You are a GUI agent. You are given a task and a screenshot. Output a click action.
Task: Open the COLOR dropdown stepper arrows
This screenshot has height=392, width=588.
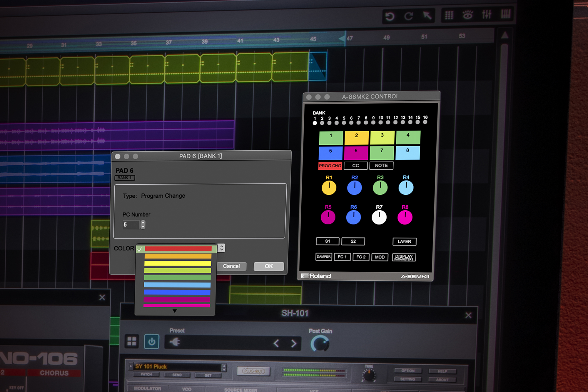click(x=222, y=248)
